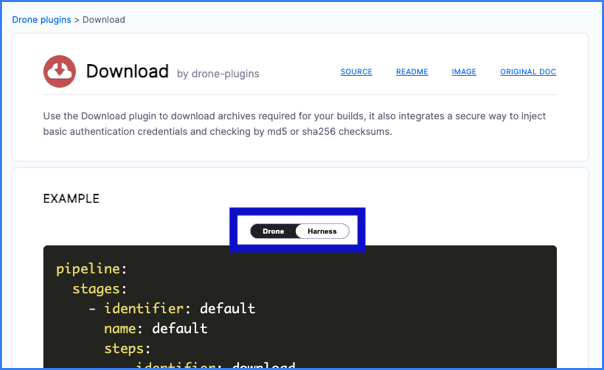Click the 'stages:' line in code block

(99, 289)
